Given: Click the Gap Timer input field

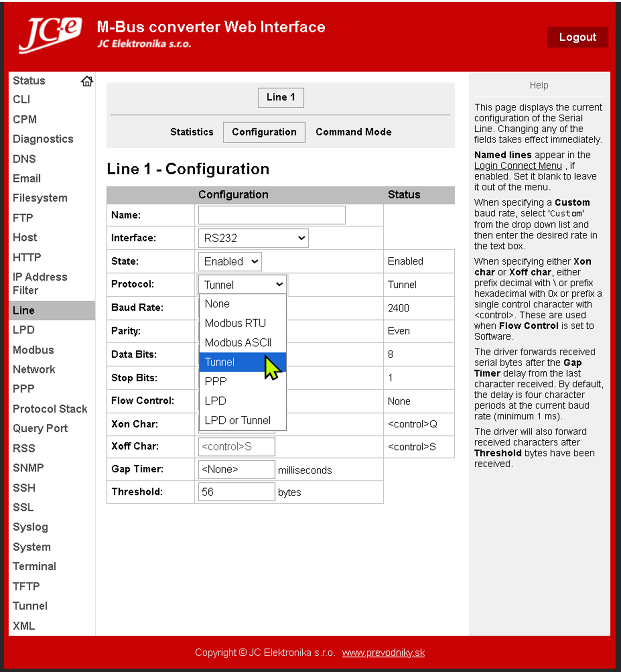Looking at the screenshot, I should 236,469.
